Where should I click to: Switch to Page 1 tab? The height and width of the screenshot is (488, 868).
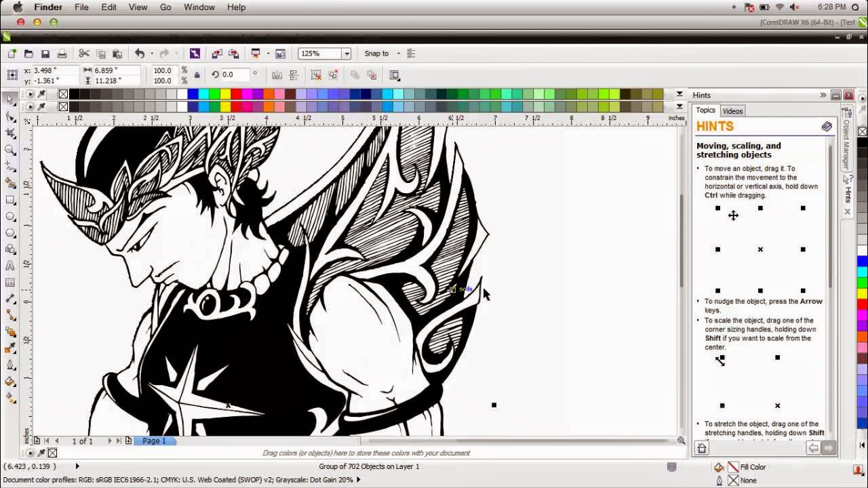pos(155,441)
